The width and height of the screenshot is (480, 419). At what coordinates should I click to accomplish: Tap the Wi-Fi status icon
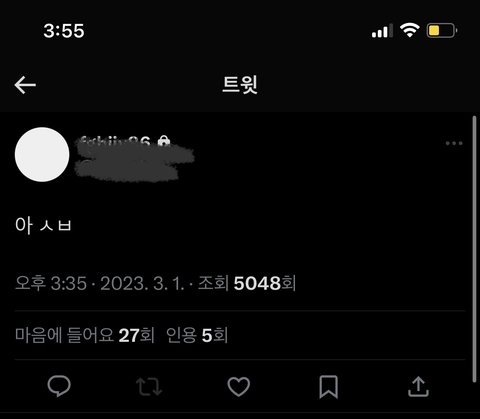pos(409,30)
